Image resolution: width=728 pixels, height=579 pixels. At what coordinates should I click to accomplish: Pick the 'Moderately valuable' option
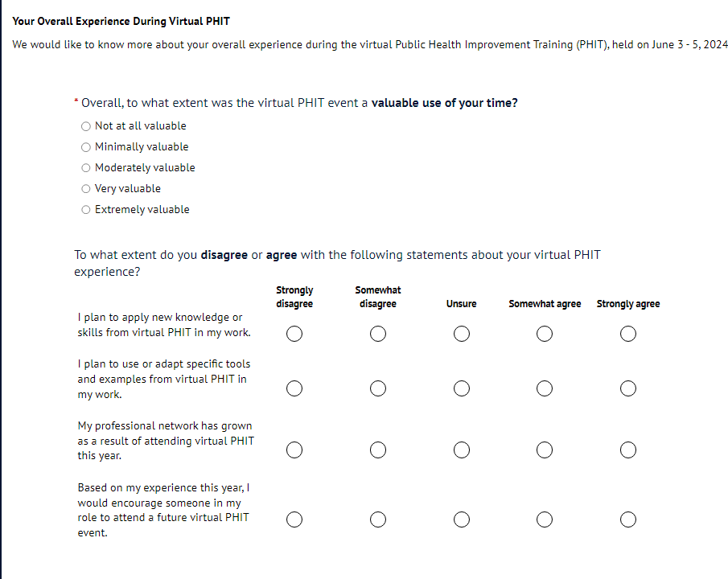click(x=86, y=168)
